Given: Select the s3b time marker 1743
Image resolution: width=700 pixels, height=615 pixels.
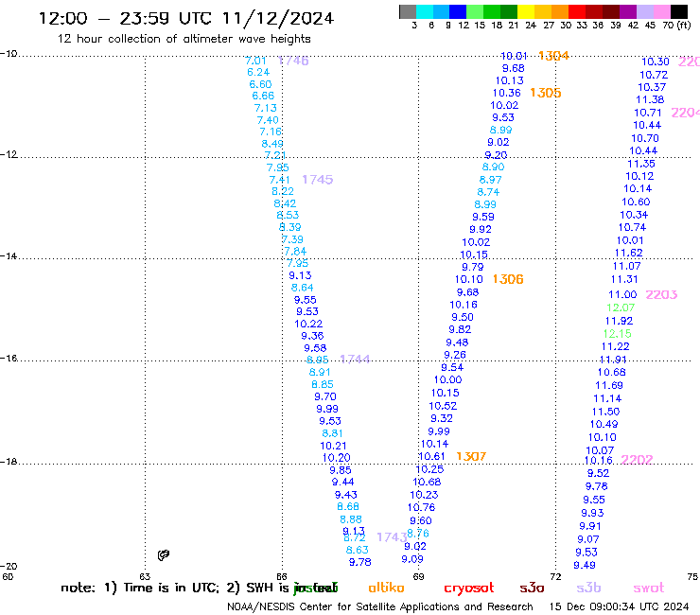Looking at the screenshot, I should (x=392, y=536).
